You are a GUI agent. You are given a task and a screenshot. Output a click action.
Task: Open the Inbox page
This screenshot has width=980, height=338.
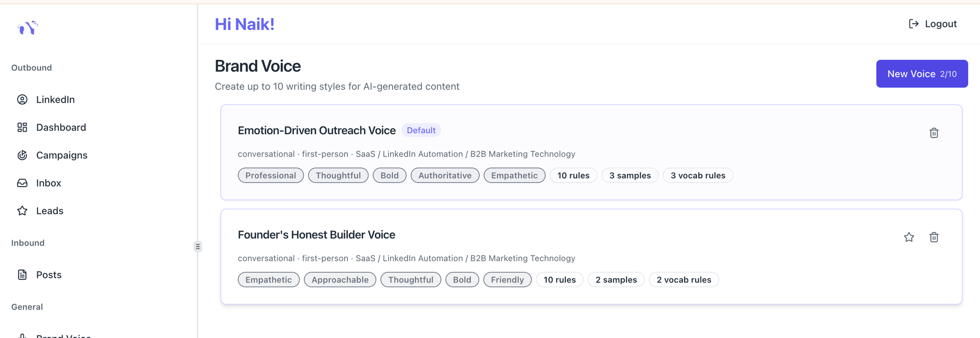[49, 183]
